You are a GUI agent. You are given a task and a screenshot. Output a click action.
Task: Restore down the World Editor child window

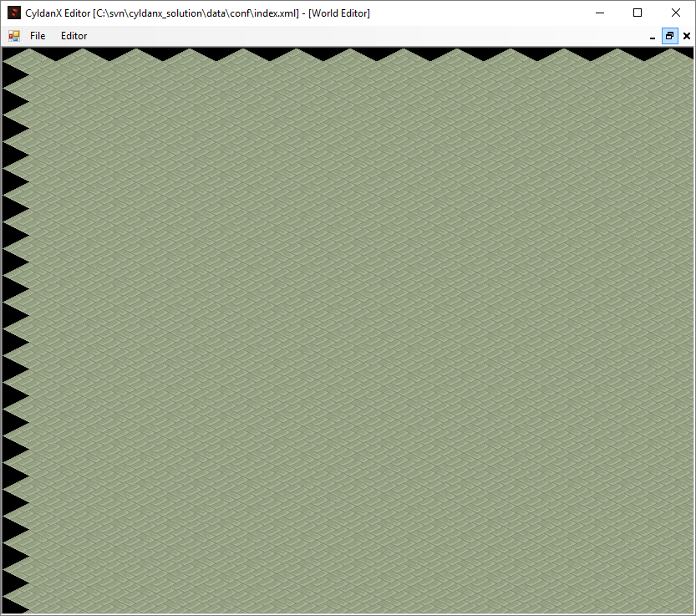click(670, 36)
